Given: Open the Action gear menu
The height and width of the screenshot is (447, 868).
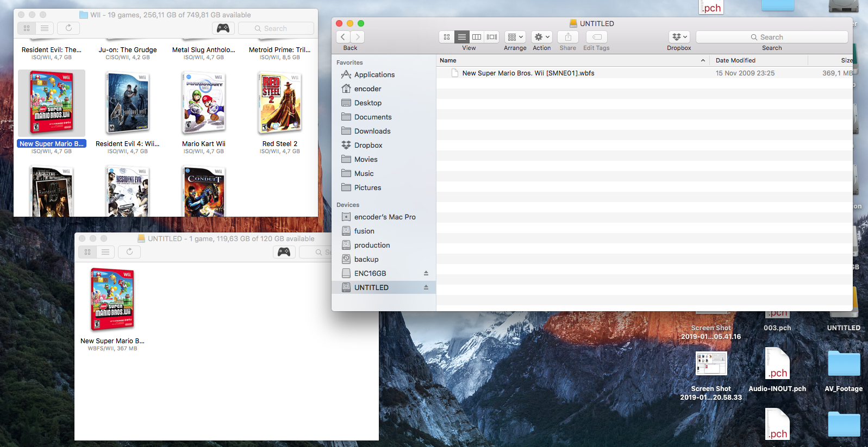Looking at the screenshot, I should click(x=542, y=37).
